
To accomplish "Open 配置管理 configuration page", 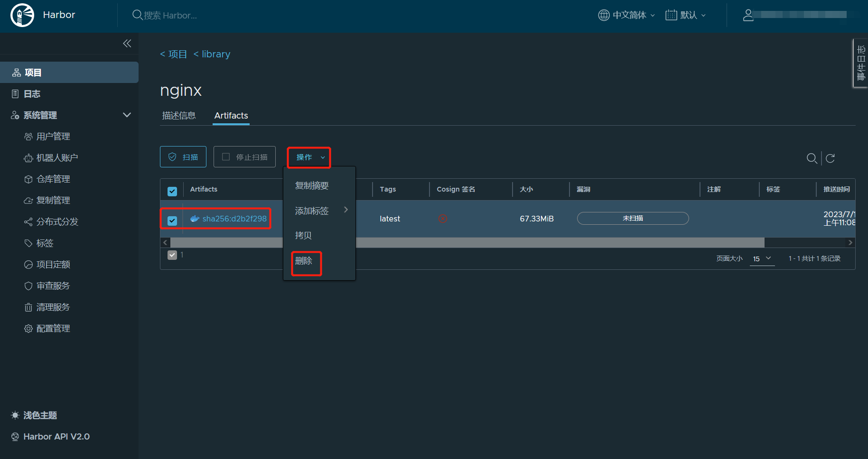I will pyautogui.click(x=53, y=329).
